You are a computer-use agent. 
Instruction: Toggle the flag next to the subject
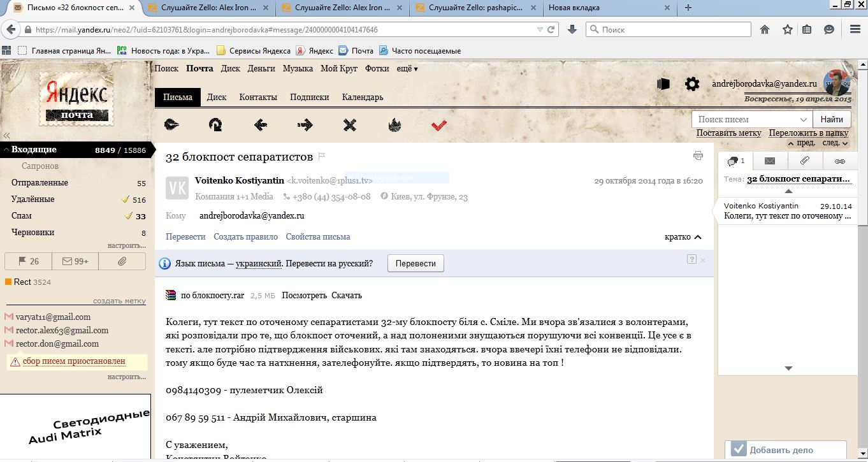[322, 157]
